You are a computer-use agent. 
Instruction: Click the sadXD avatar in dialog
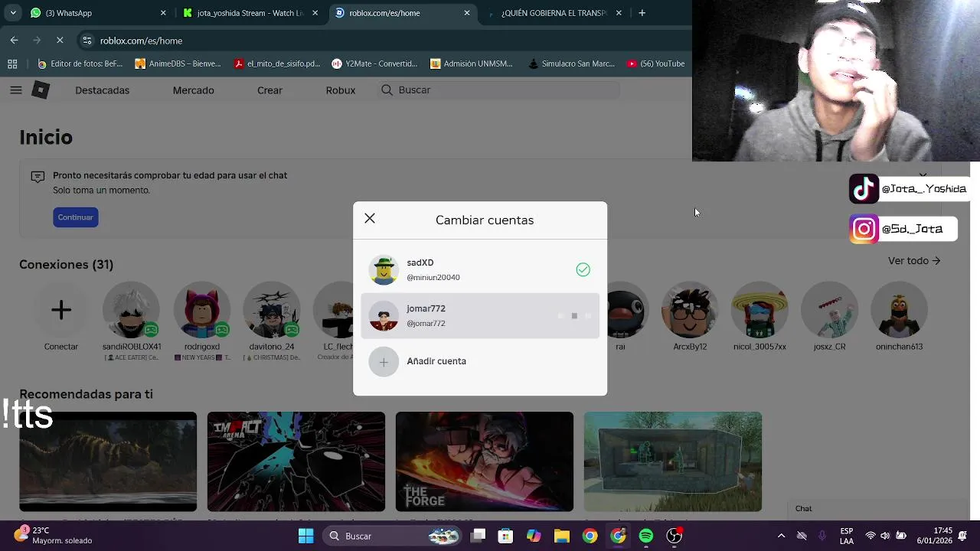click(384, 270)
